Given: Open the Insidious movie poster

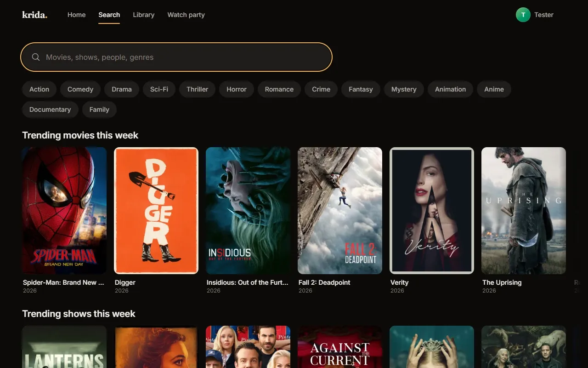Looking at the screenshot, I should 248,211.
